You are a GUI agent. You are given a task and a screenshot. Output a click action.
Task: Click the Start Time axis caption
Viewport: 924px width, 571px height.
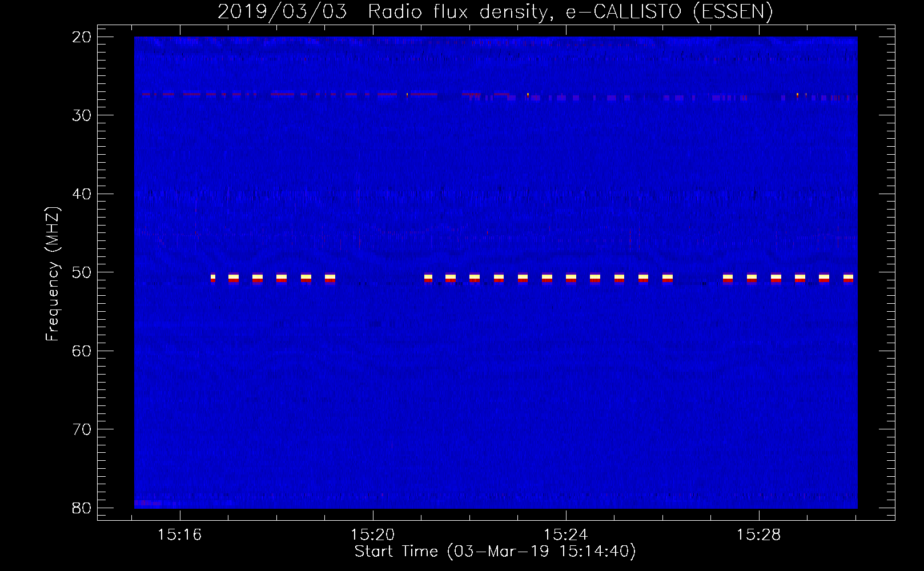(x=495, y=552)
